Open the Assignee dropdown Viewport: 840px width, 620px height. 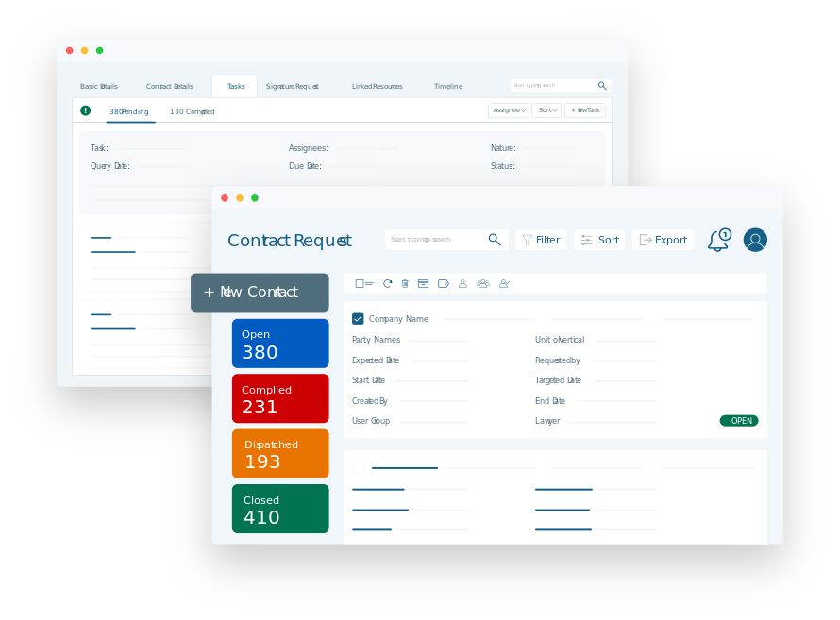click(509, 109)
